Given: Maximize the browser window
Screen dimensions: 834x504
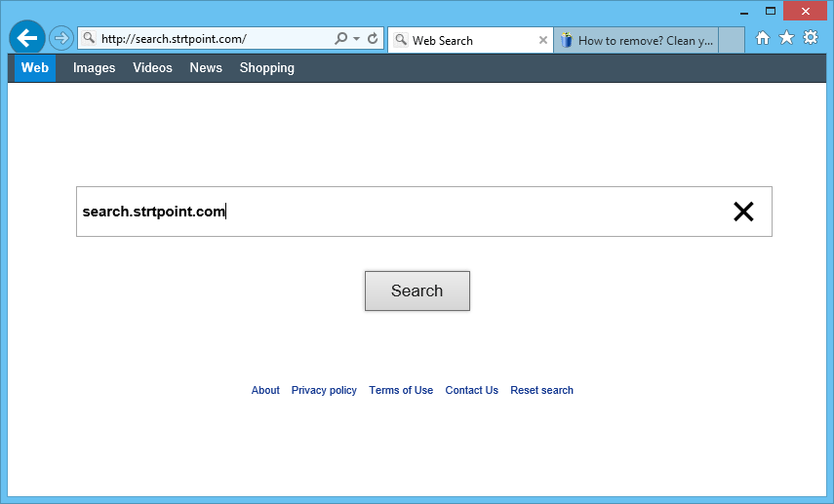Looking at the screenshot, I should pyautogui.click(x=771, y=11).
